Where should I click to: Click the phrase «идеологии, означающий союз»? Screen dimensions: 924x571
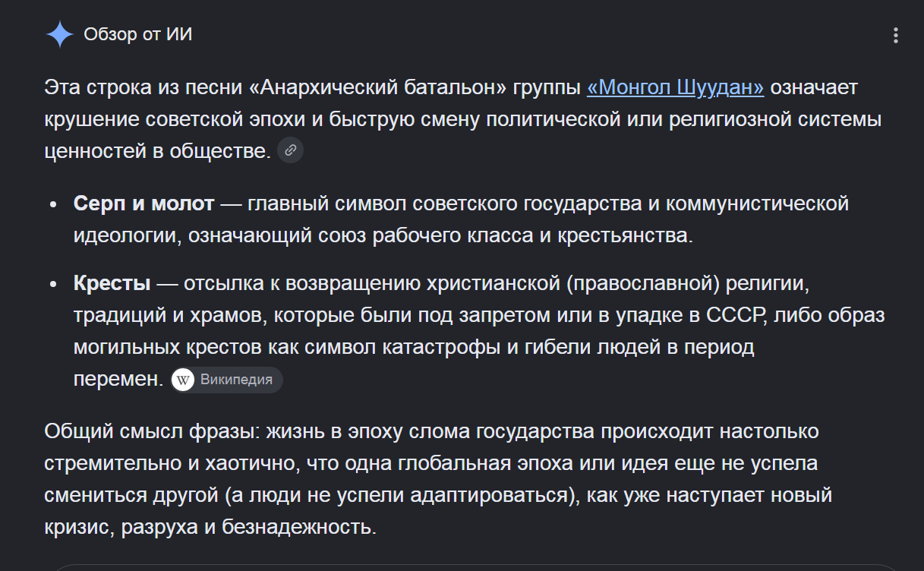[221, 235]
